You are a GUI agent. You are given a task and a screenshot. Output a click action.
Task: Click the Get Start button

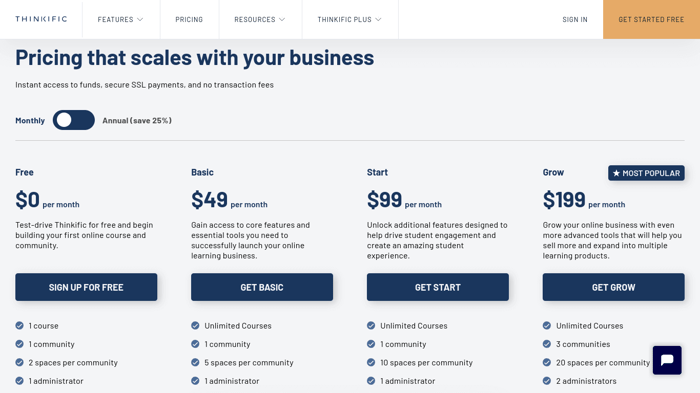click(438, 287)
